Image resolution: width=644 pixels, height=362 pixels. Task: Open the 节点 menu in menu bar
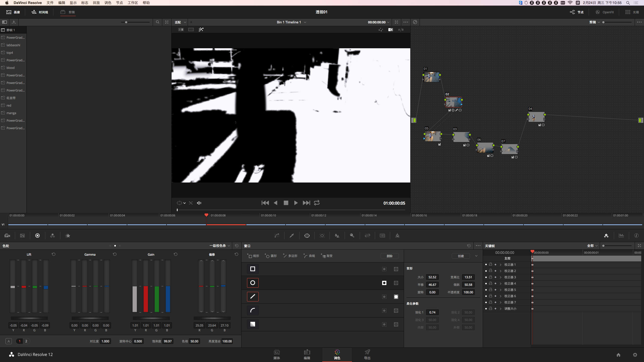(119, 3)
